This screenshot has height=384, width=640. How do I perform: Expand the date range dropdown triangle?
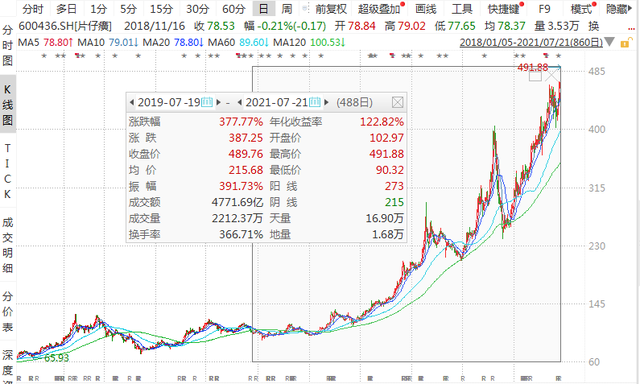(609, 42)
